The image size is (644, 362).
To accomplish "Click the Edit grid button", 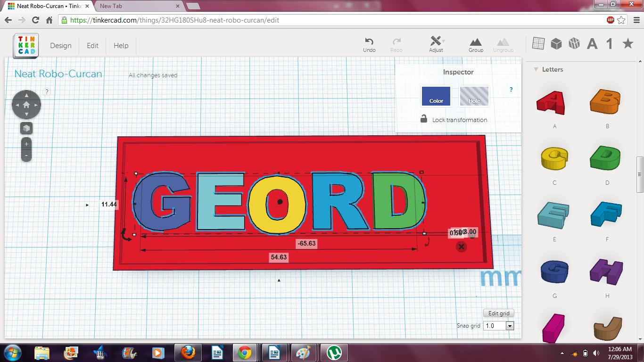I will [498, 313].
